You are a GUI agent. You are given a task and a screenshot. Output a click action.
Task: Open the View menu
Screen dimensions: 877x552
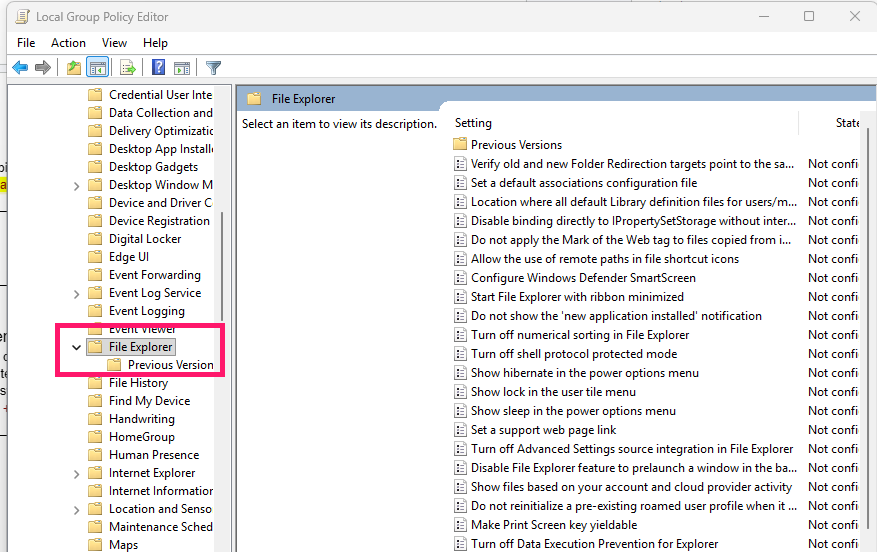[114, 43]
